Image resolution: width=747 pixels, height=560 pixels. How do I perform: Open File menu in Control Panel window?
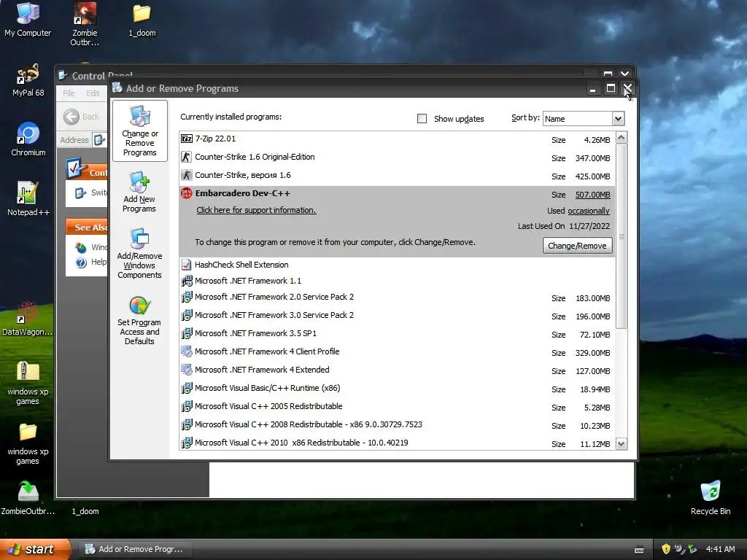click(x=69, y=93)
